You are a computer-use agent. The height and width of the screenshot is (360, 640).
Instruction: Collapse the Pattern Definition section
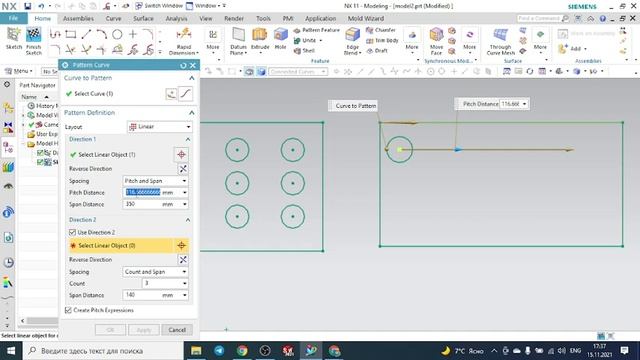click(x=191, y=113)
